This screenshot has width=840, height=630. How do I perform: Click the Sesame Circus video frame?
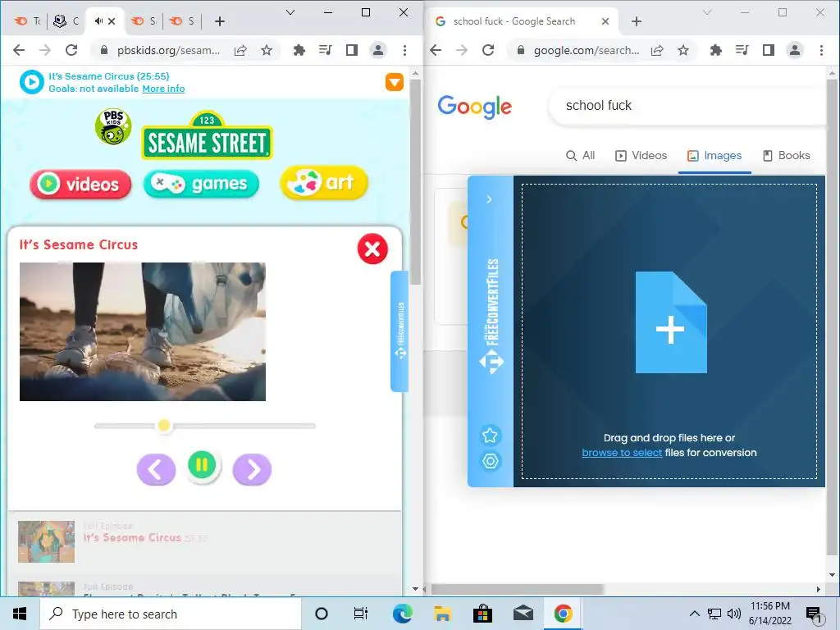[143, 331]
